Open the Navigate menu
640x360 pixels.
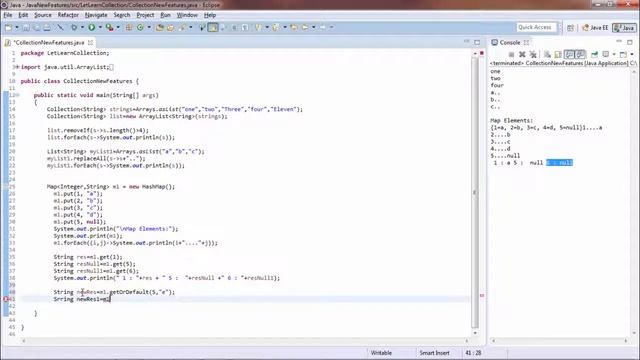point(96,15)
